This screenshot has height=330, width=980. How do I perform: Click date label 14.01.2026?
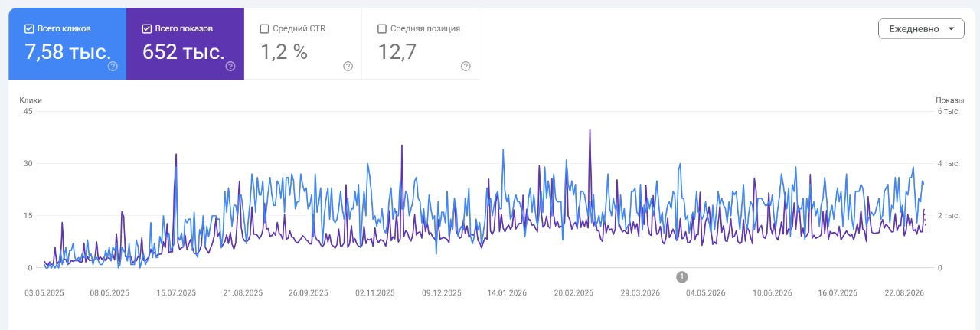tap(508, 293)
